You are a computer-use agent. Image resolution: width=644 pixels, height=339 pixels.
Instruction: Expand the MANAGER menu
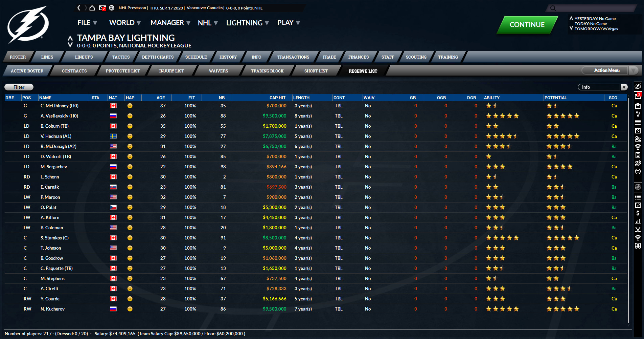[170, 23]
